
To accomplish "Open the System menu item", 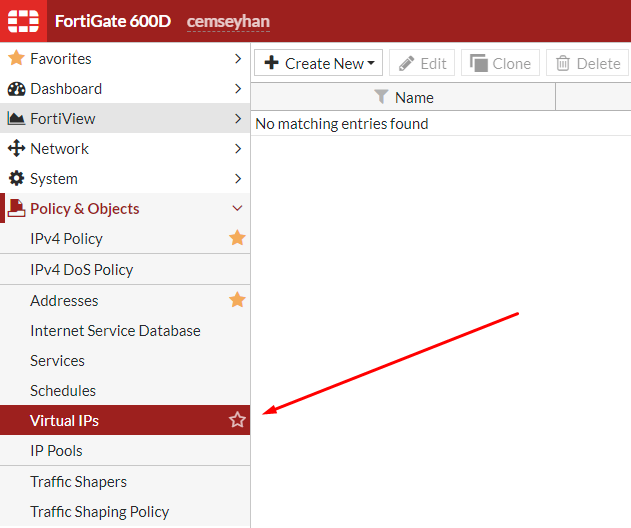I will 125,178.
